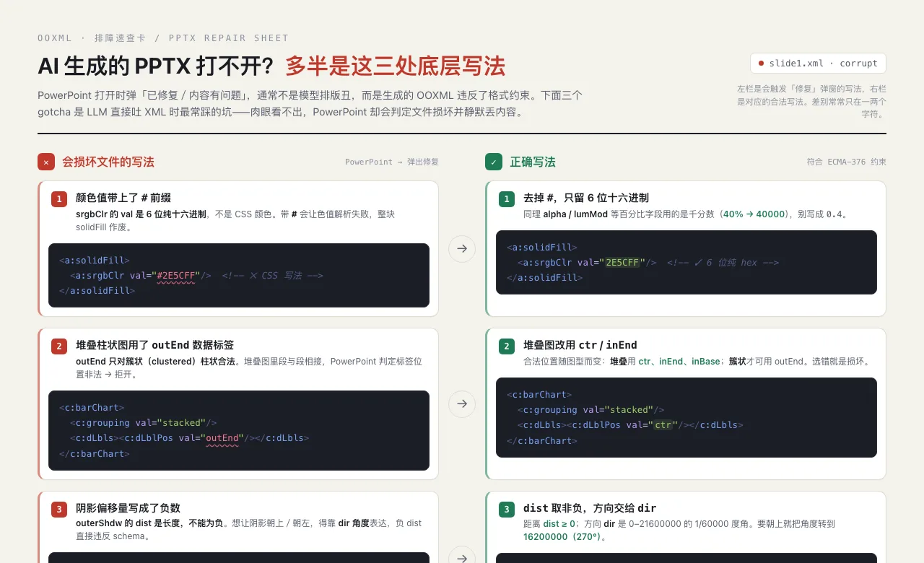Click red number badge 3 on 阴影偏移量 card
The width and height of the screenshot is (924, 563).
59,510
